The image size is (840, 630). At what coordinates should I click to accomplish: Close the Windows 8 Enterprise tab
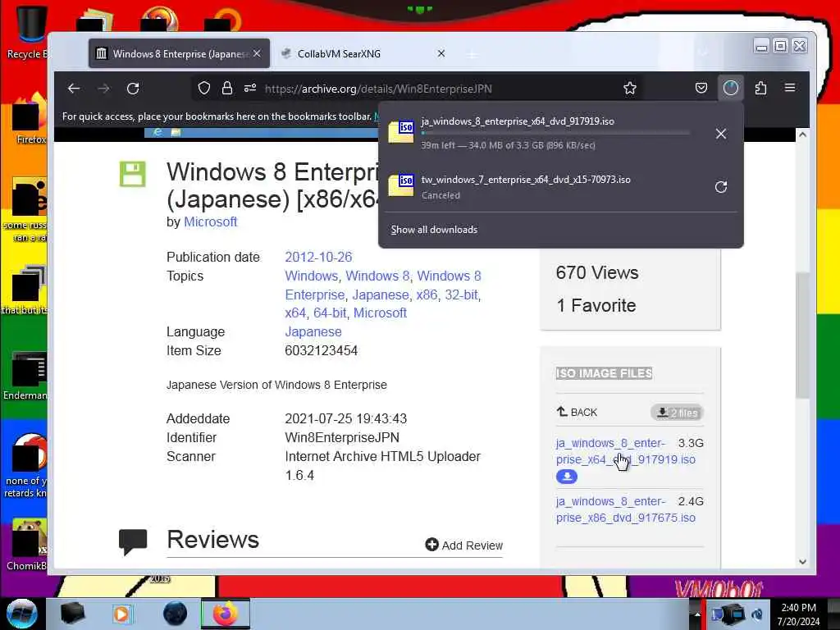point(257,53)
